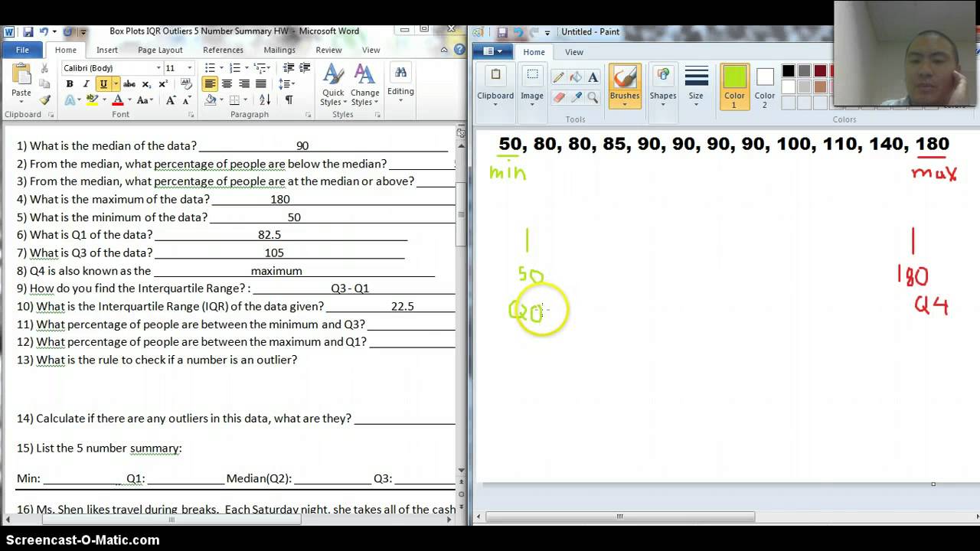Select the Eraser tool in Paint

pos(559,97)
